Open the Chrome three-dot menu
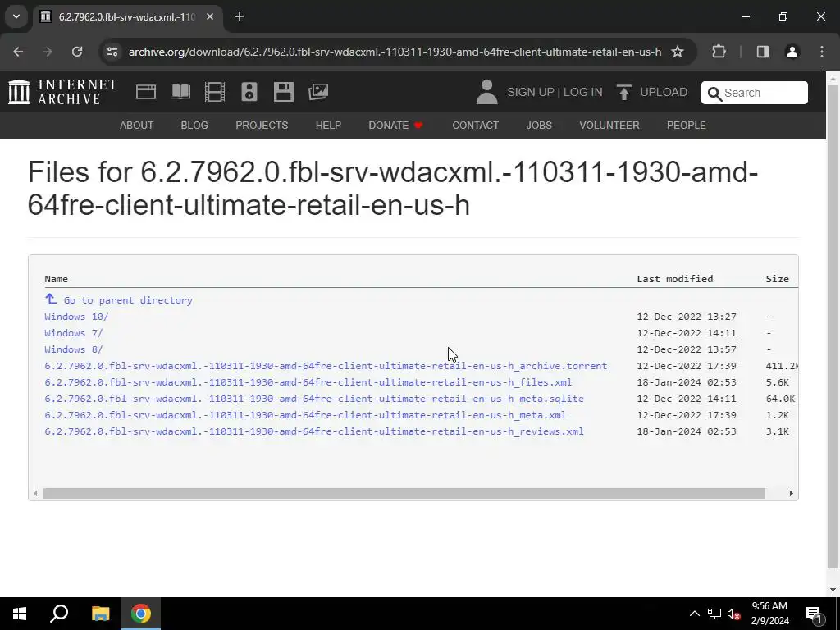The width and height of the screenshot is (840, 630). (822, 52)
